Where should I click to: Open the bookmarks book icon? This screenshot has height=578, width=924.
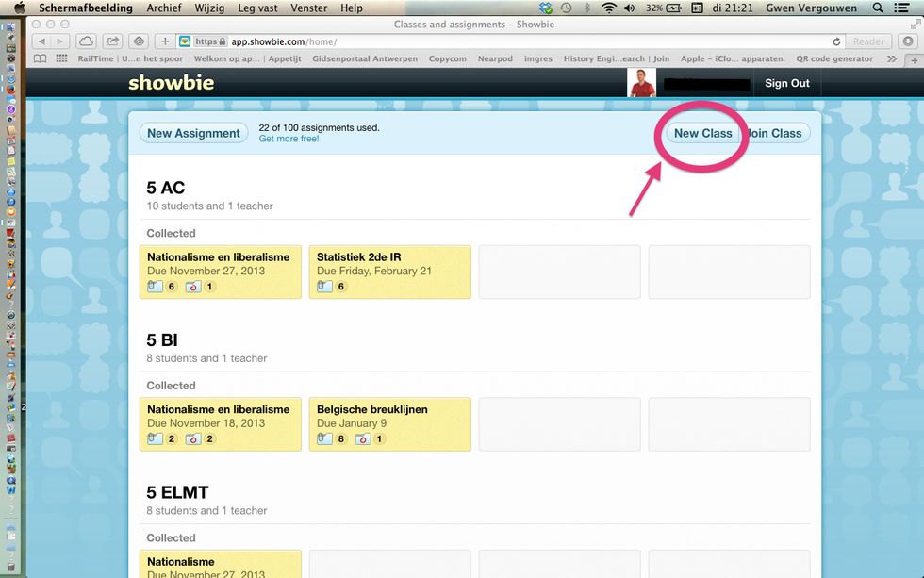pyautogui.click(x=40, y=58)
